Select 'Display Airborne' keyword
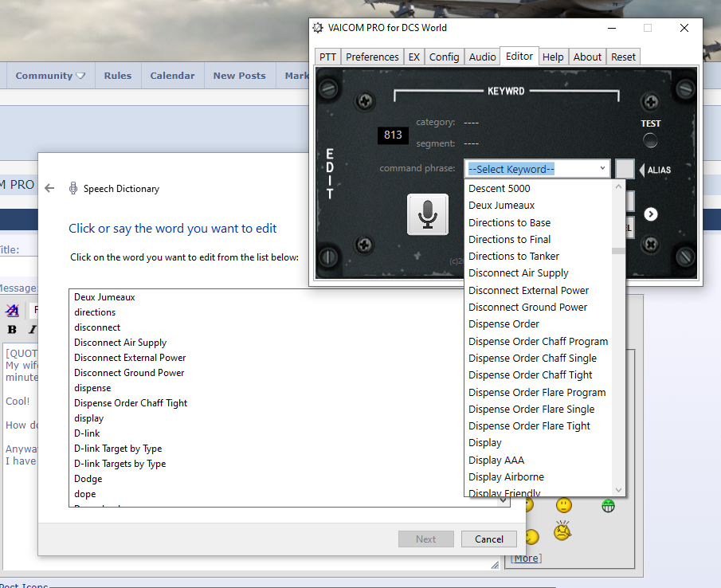The height and width of the screenshot is (588, 721). (539, 476)
